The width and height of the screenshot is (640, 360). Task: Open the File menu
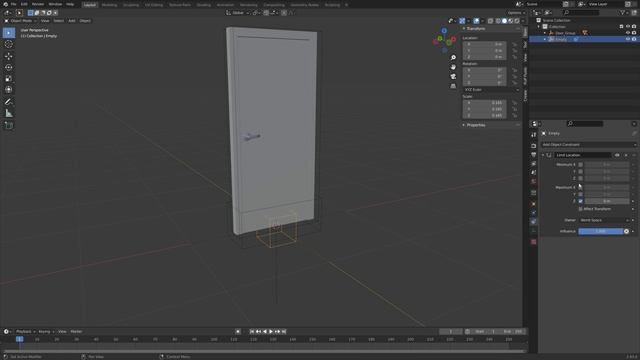click(x=13, y=4)
